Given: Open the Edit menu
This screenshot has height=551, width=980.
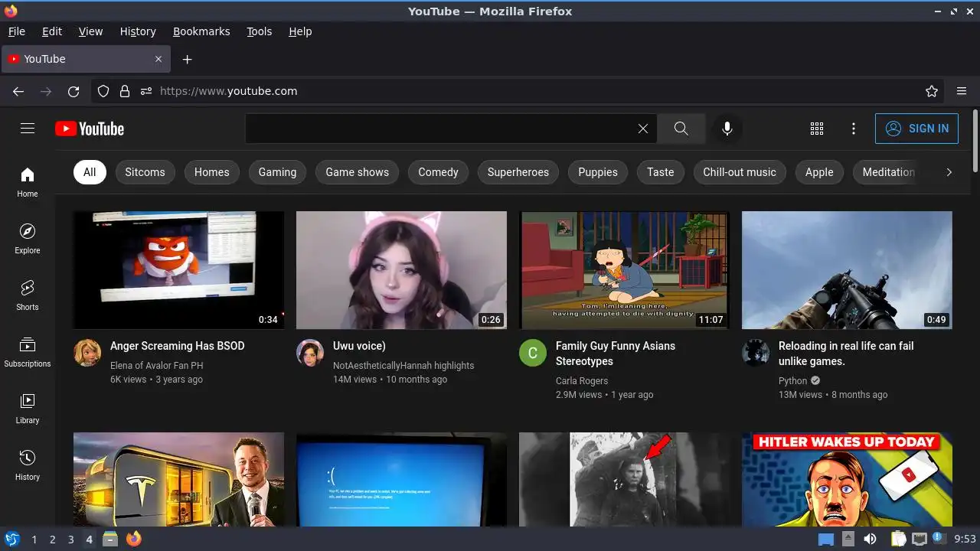Looking at the screenshot, I should 52,31.
